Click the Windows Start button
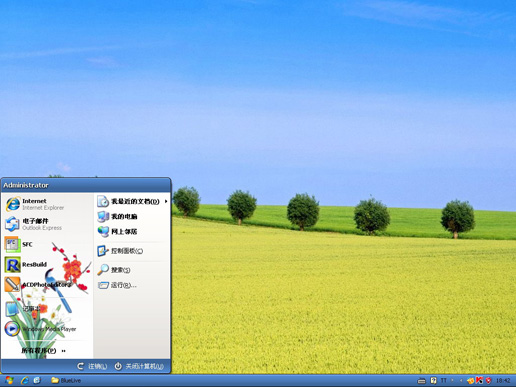516x387 pixels. (x=9, y=380)
